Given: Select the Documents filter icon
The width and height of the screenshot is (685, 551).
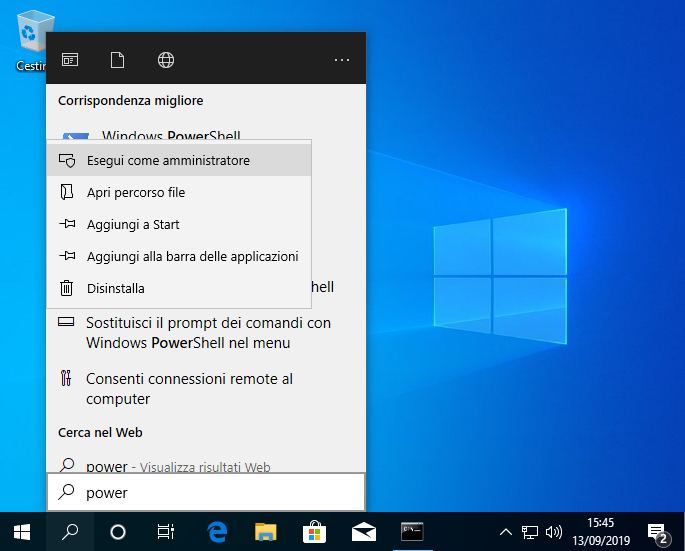Looking at the screenshot, I should click(117, 60).
